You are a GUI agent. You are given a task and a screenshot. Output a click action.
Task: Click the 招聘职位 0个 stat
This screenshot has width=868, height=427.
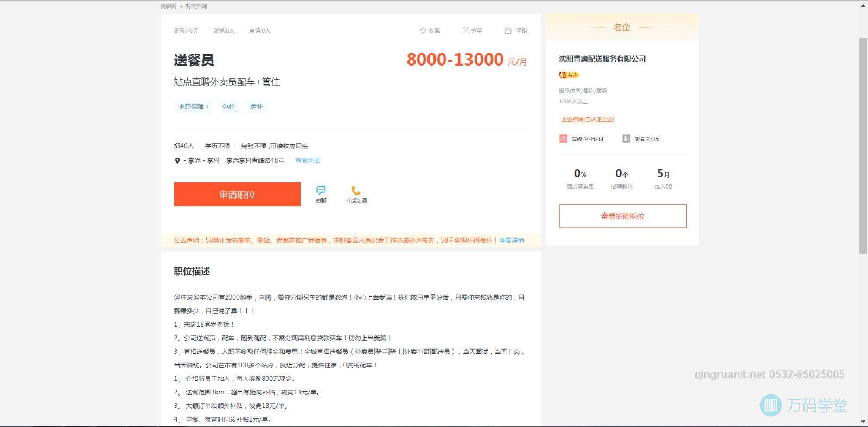[622, 178]
